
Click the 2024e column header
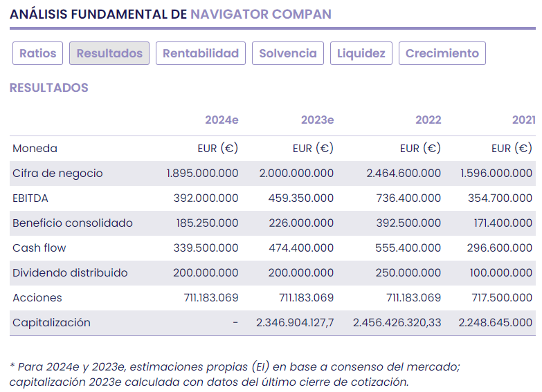(222, 120)
